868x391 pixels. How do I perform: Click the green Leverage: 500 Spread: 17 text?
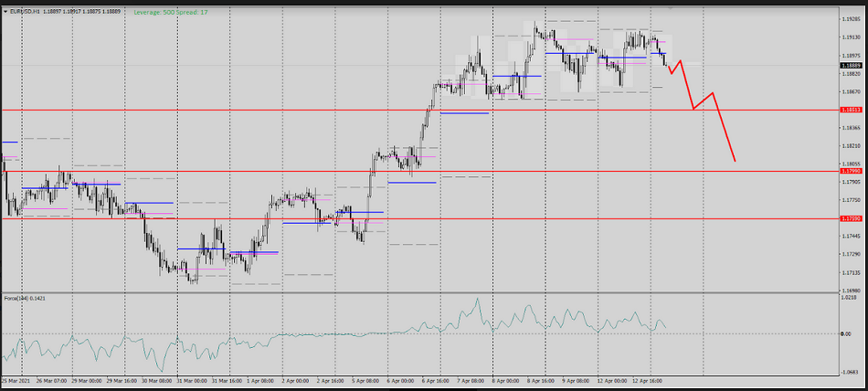170,13
